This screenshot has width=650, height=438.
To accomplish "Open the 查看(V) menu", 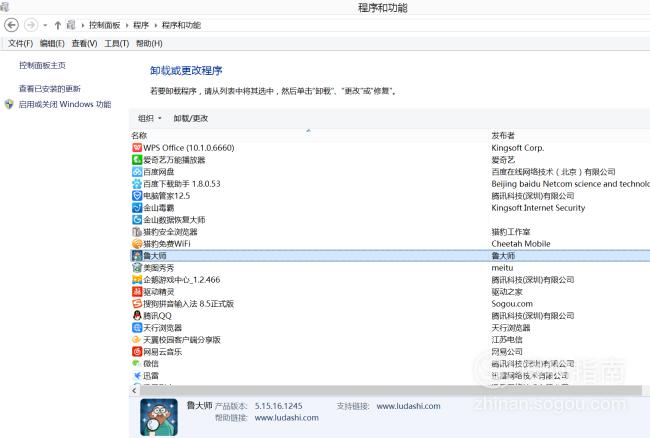I will [85, 44].
